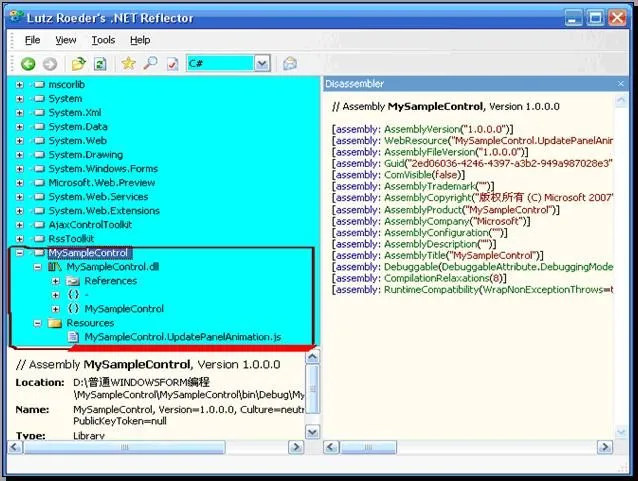
Task: Click the left pane scroll left arrow
Action: coord(15,447)
